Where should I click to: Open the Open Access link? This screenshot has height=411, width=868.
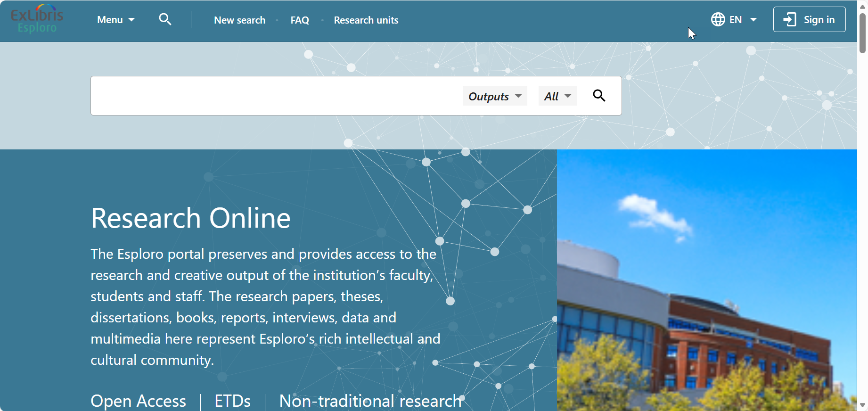(x=138, y=401)
